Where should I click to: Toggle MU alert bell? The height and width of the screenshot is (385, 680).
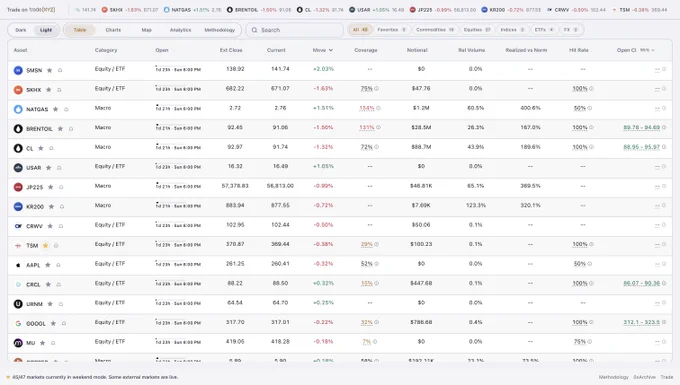[x=53, y=343]
